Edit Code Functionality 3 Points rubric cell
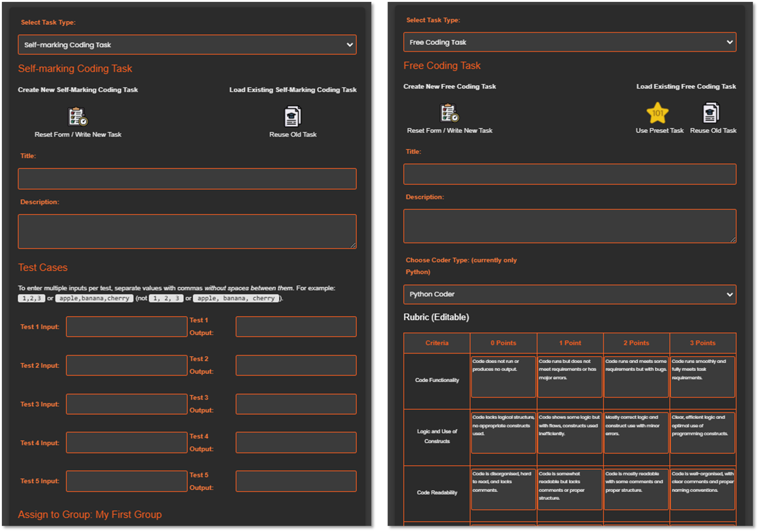The height and width of the screenshot is (532, 759). [x=702, y=377]
